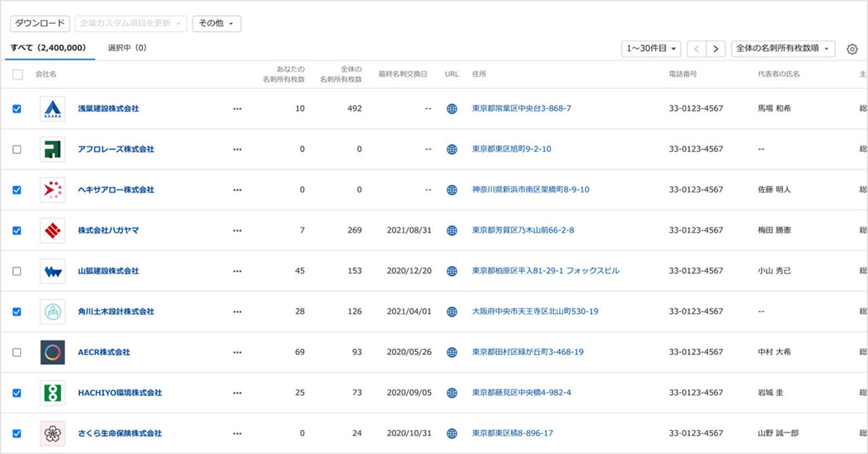Open the settings gear icon
This screenshot has width=868, height=454.
[852, 48]
